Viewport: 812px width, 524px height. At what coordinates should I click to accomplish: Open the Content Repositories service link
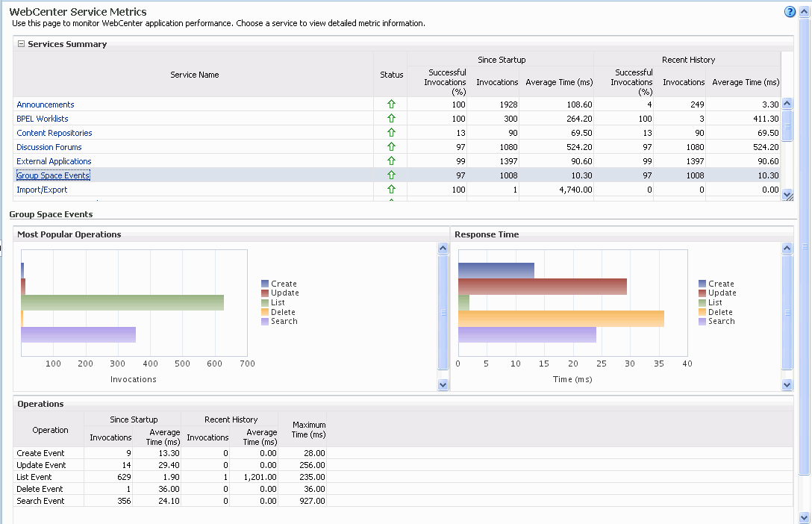pyautogui.click(x=54, y=133)
